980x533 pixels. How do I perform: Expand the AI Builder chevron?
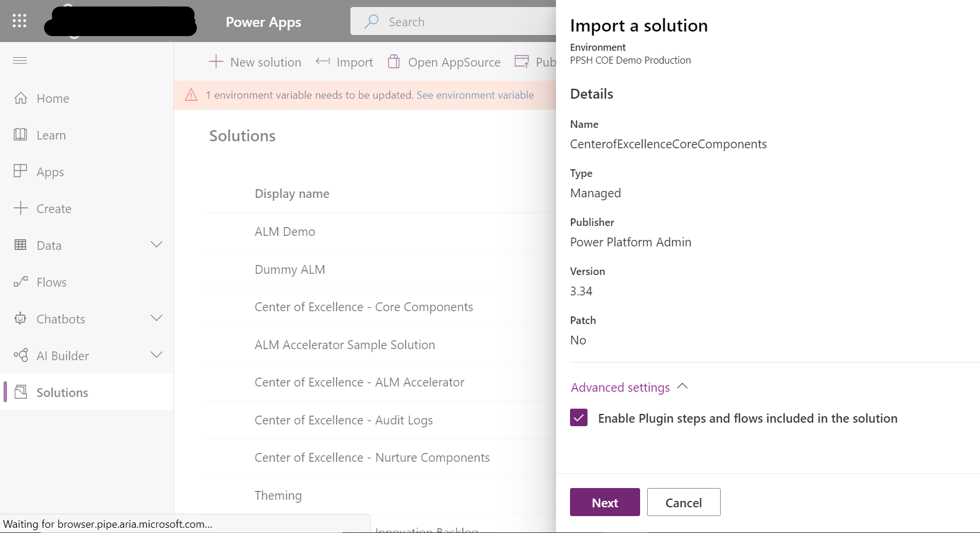point(157,354)
